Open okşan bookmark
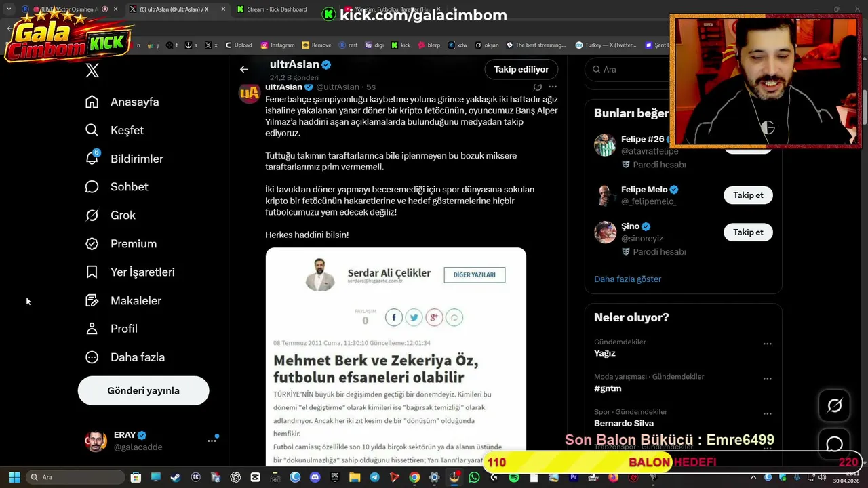 [486, 45]
